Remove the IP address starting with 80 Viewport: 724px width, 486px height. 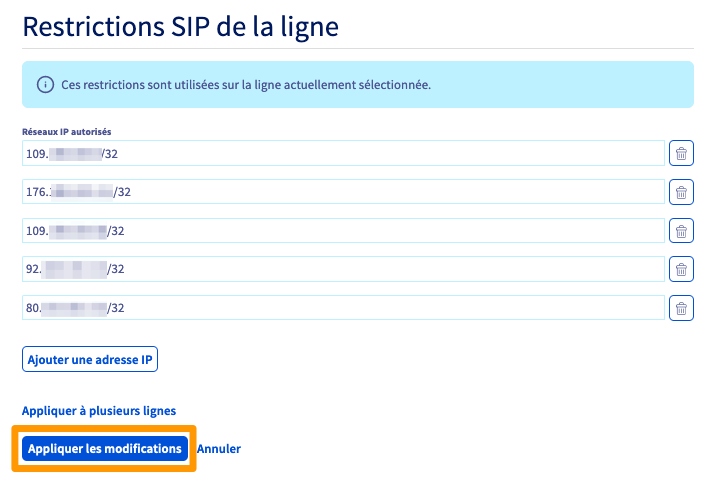pyautogui.click(x=681, y=308)
